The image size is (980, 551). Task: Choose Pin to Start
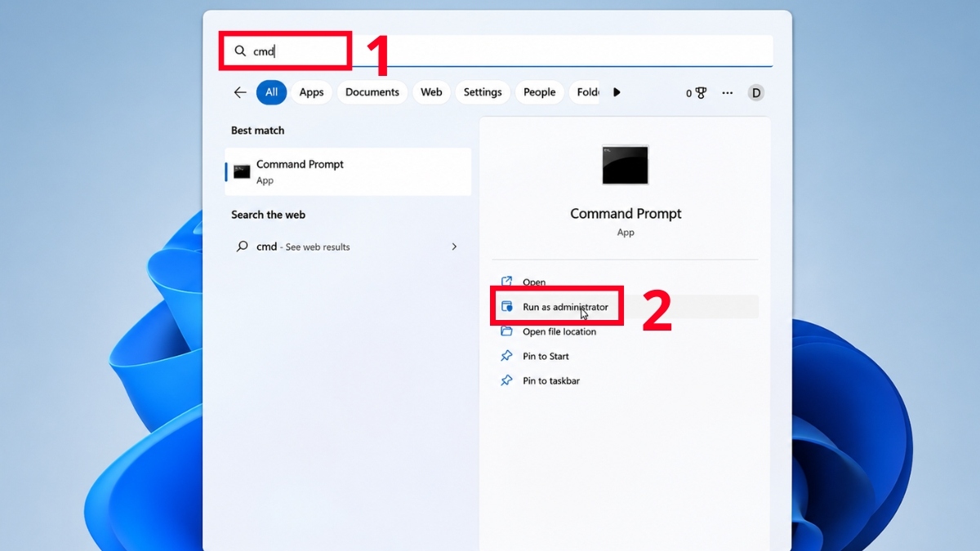(x=546, y=356)
